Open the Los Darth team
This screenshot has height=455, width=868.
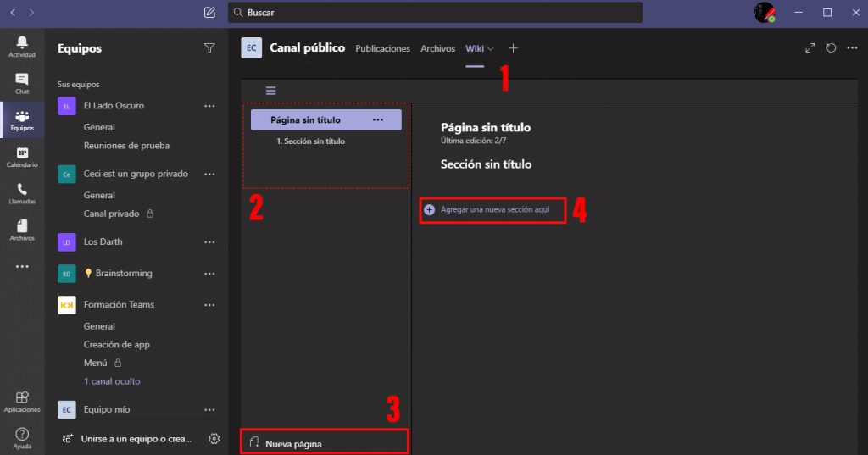coord(103,241)
